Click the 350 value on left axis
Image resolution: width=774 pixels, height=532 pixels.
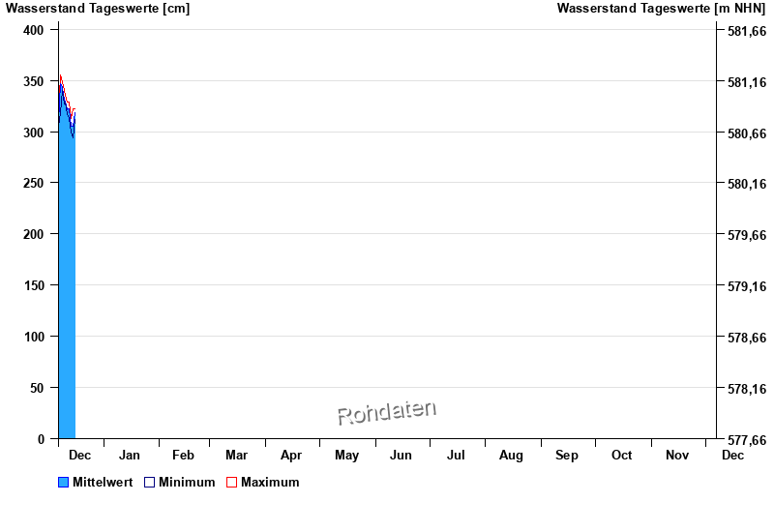[x=34, y=81]
